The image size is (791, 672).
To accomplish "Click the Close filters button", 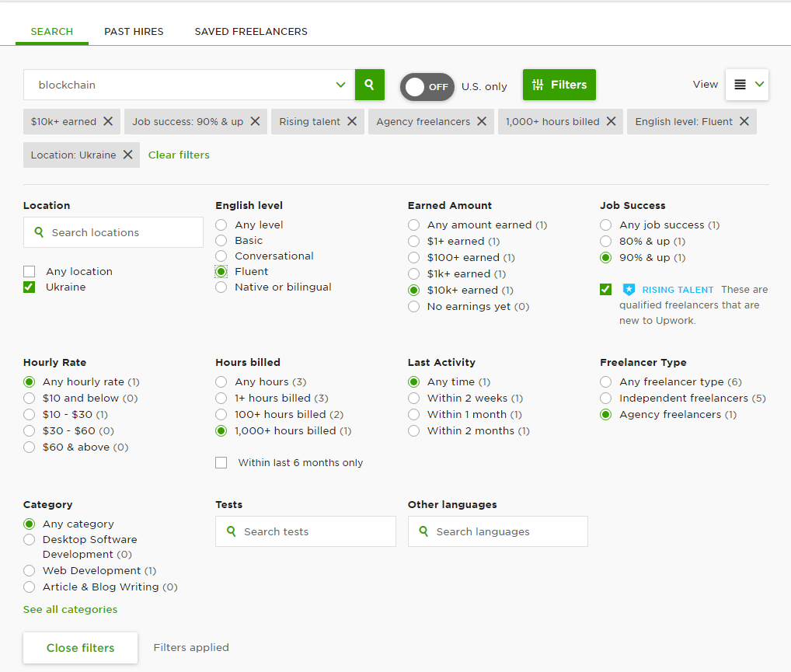I will [x=80, y=648].
